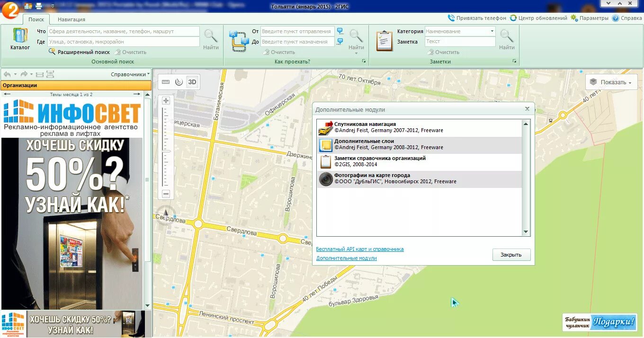Select Дополнительные слои module row

[x=419, y=144]
